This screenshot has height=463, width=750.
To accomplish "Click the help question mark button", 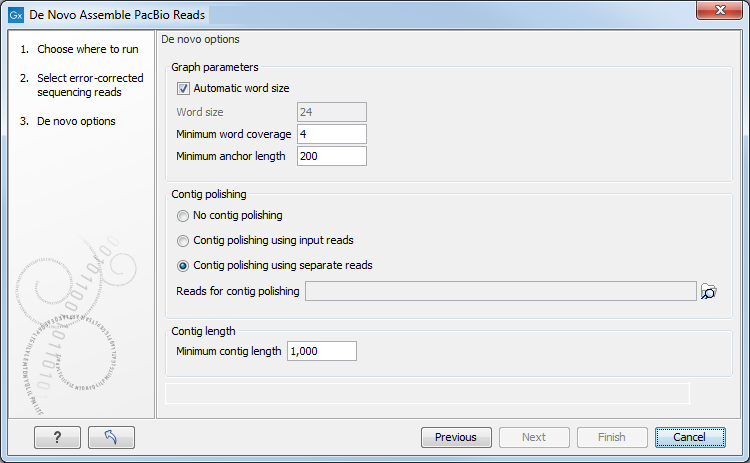I will pyautogui.click(x=57, y=437).
